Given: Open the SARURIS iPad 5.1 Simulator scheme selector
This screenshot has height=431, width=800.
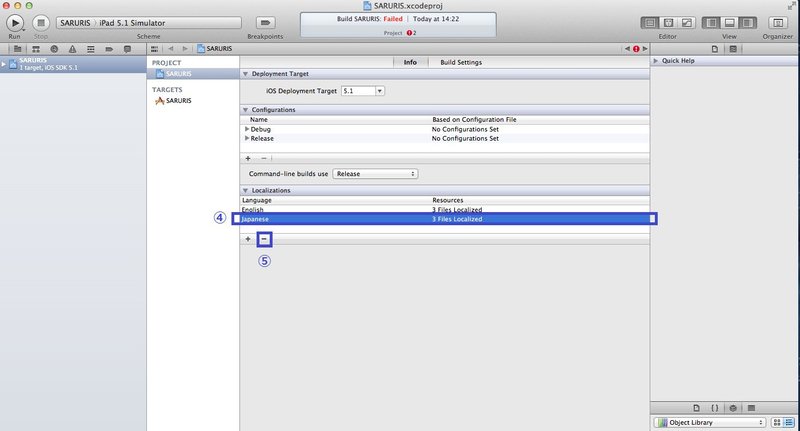Looking at the screenshot, I should pos(148,23).
